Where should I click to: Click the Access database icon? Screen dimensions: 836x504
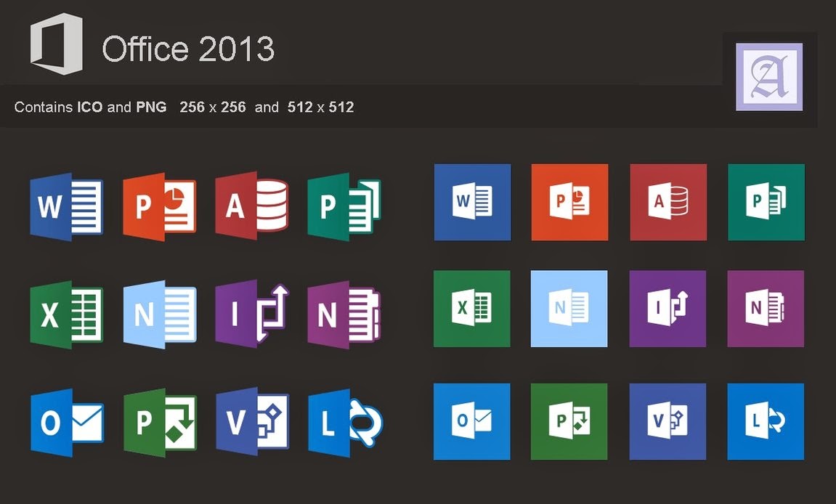pos(252,206)
